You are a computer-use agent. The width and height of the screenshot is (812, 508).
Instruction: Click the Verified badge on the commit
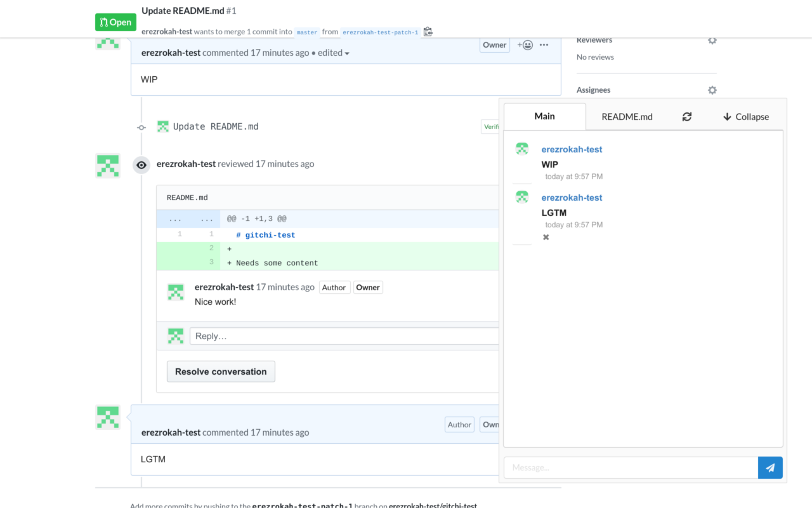(x=490, y=127)
